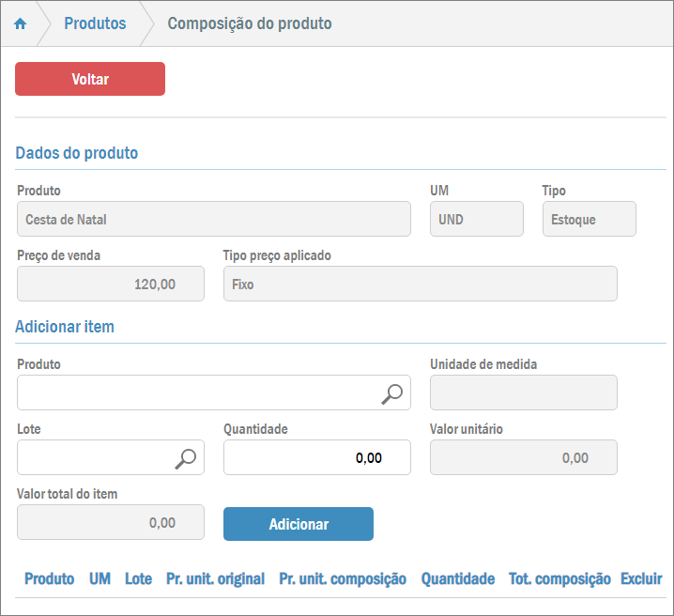Click the blue Adicionar button
The width and height of the screenshot is (674, 616).
[x=298, y=524]
